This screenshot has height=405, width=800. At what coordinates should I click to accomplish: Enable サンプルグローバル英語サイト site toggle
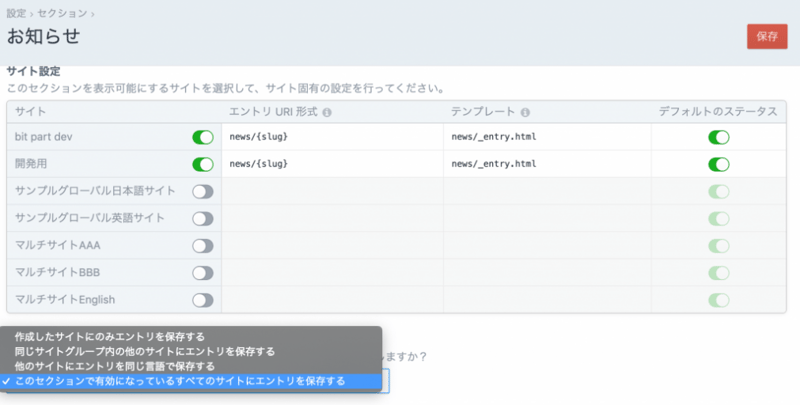[203, 218]
